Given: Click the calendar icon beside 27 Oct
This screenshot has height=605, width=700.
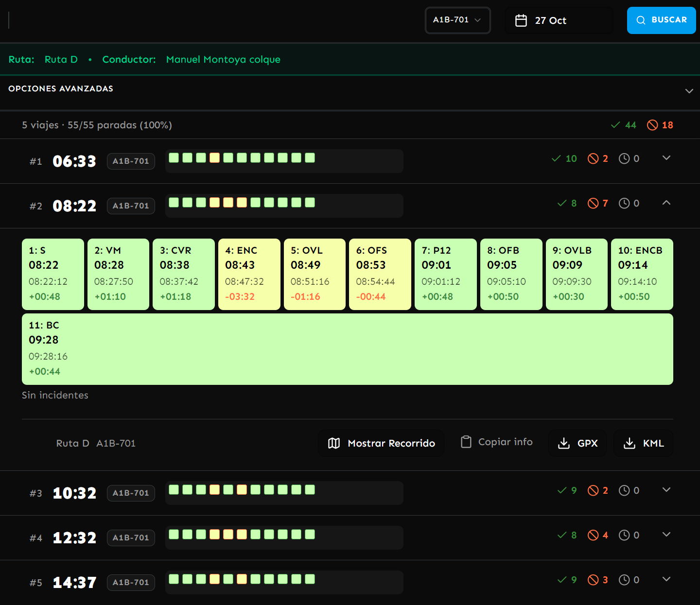Looking at the screenshot, I should (x=521, y=20).
